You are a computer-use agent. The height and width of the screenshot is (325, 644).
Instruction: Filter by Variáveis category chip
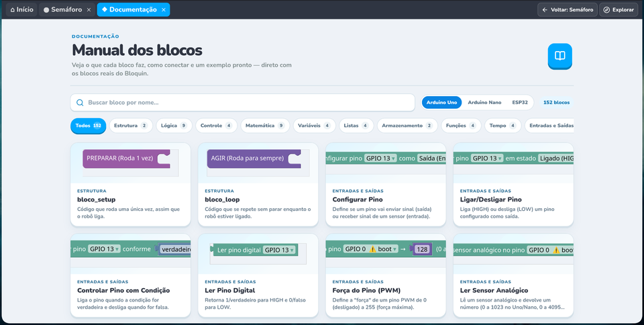[314, 126]
